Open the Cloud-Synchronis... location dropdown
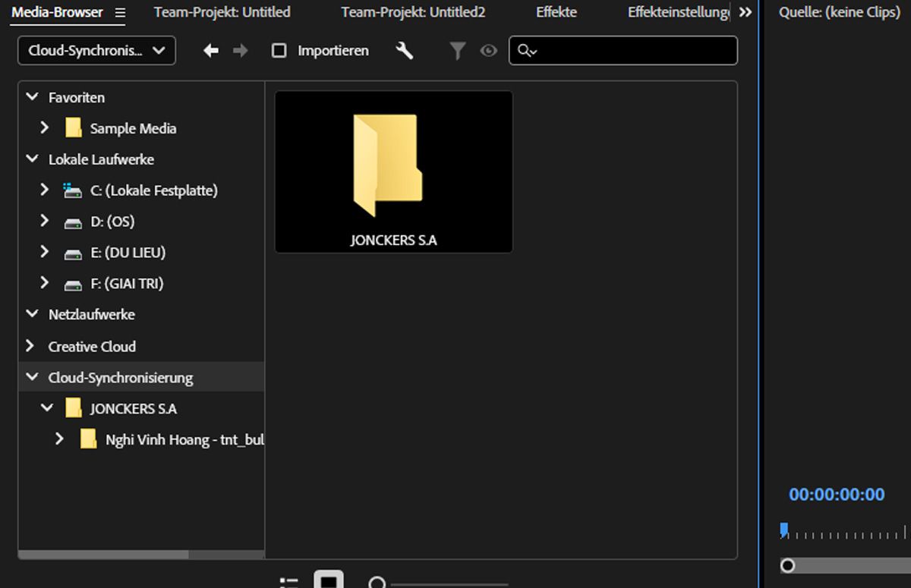Image resolution: width=911 pixels, height=588 pixels. pyautogui.click(x=96, y=51)
